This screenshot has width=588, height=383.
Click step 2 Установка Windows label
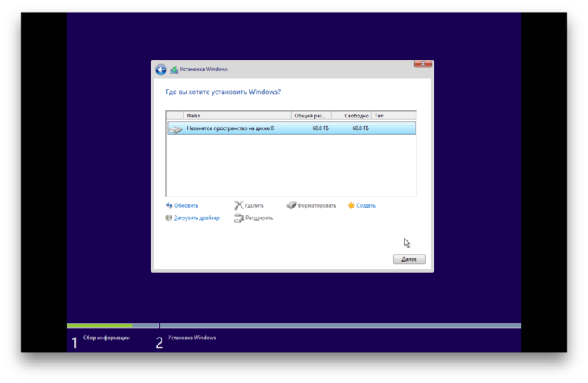tap(191, 338)
